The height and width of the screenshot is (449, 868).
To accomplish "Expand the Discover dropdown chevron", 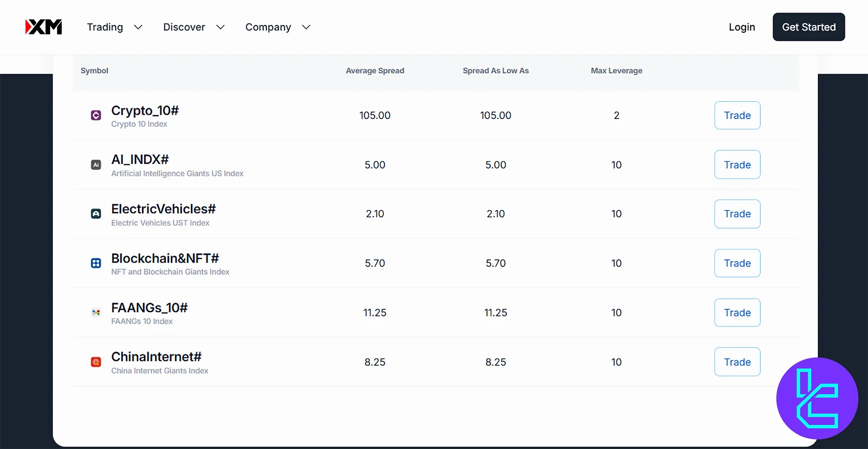I will [x=220, y=27].
